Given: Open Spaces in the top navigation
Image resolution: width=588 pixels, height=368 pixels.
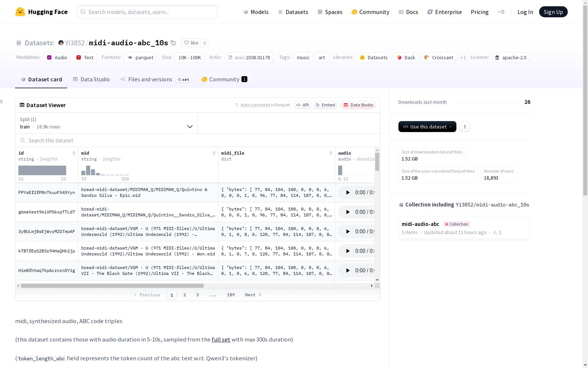Looking at the screenshot, I should point(330,12).
